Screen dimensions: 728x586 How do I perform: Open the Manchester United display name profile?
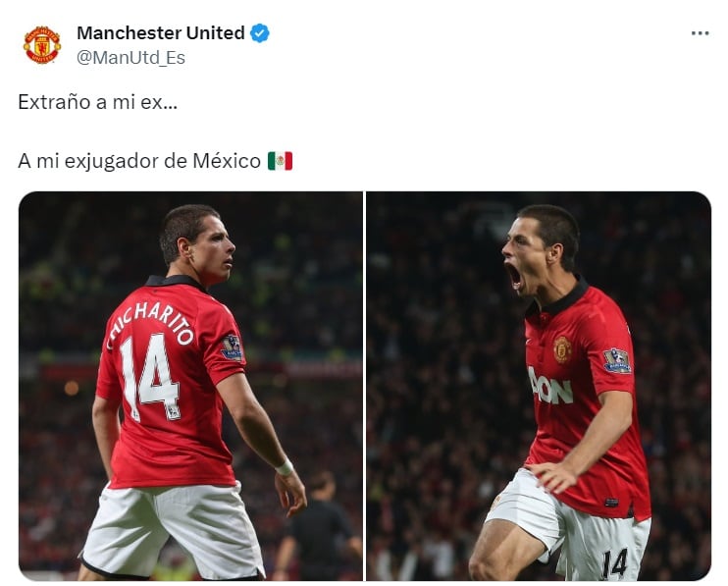[161, 33]
